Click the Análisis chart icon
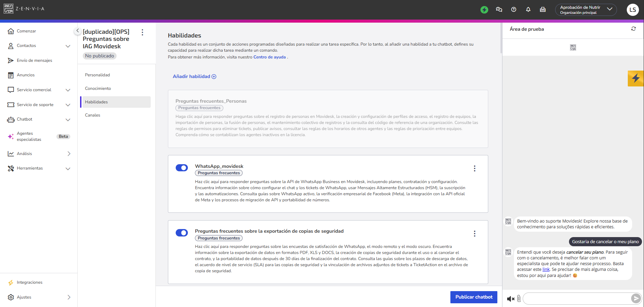644x307 pixels. [11, 154]
